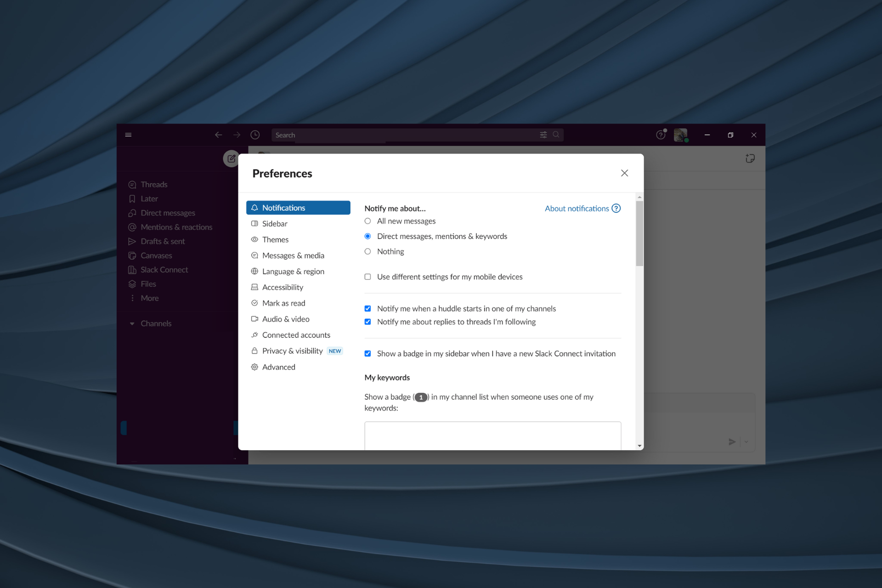882x588 pixels.
Task: Go back with the left arrow icon
Action: pyautogui.click(x=219, y=135)
